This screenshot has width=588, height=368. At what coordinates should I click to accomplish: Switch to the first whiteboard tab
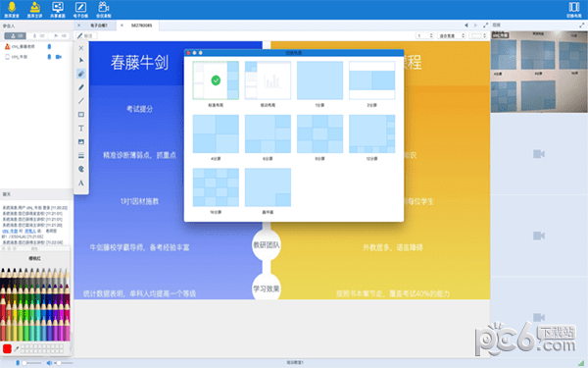click(99, 26)
